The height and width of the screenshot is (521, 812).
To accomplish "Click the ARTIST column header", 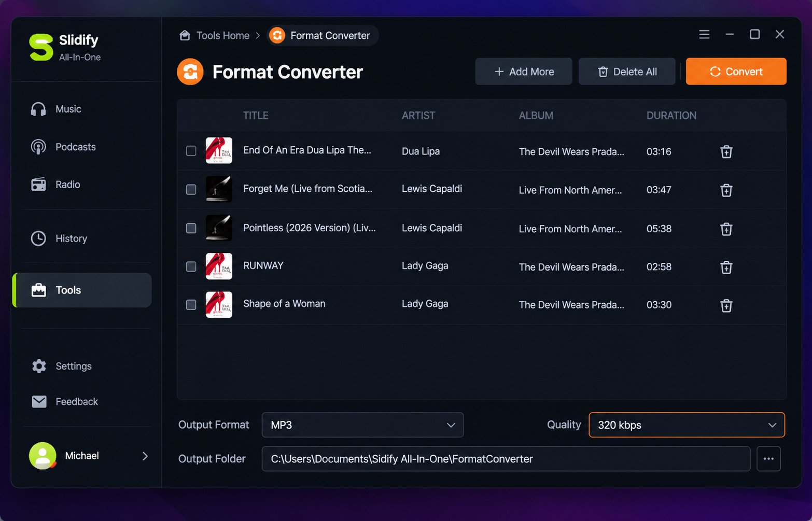I will 418,116.
